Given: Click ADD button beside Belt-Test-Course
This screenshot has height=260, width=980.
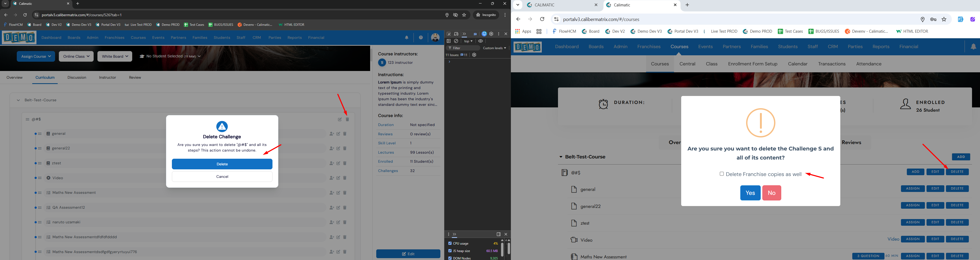Looking at the screenshot, I should tap(961, 157).
